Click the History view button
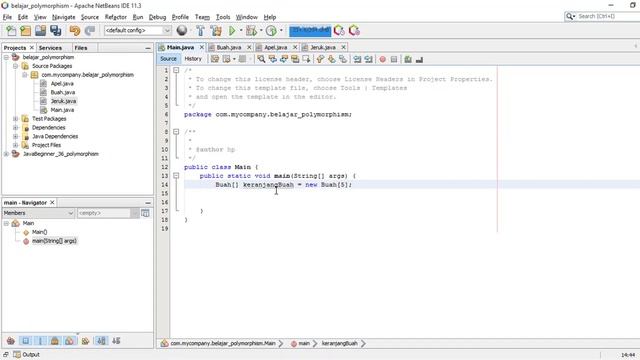640x360 pixels. (193, 59)
